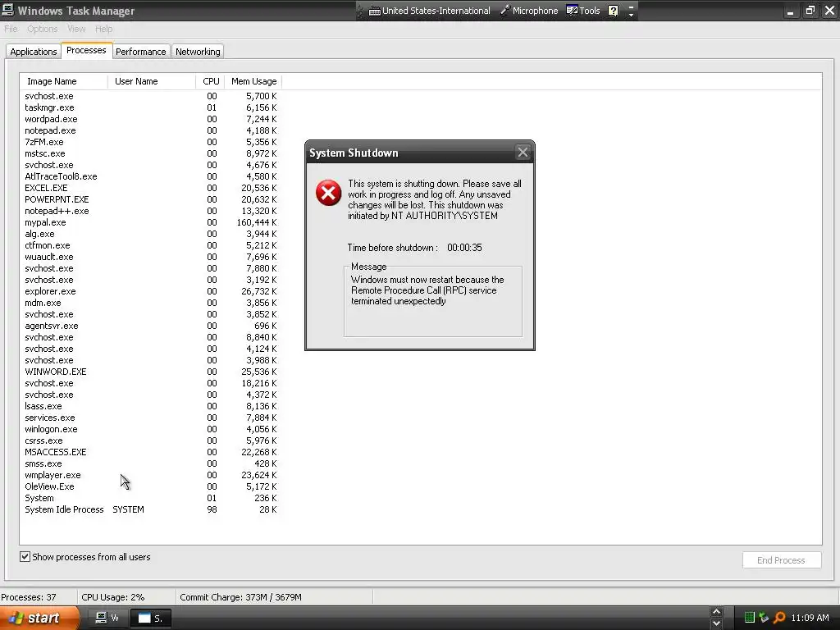Click the taskbar scroll up arrow

[716, 612]
